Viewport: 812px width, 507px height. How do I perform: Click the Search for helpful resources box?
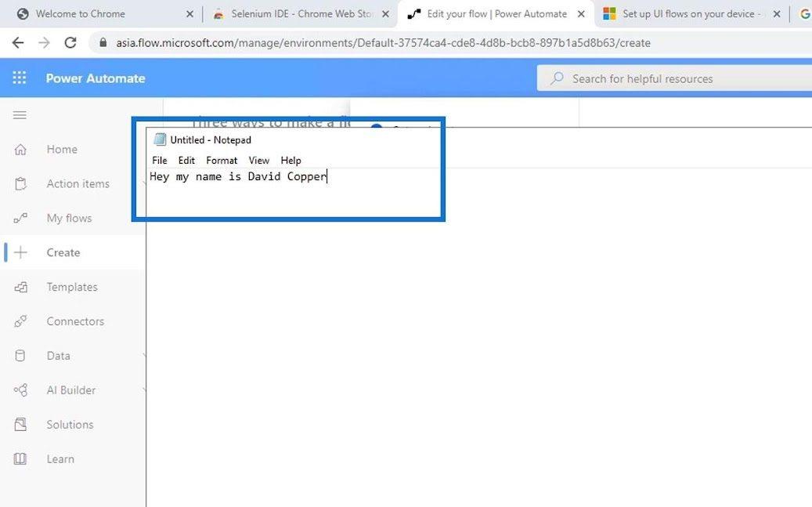674,78
